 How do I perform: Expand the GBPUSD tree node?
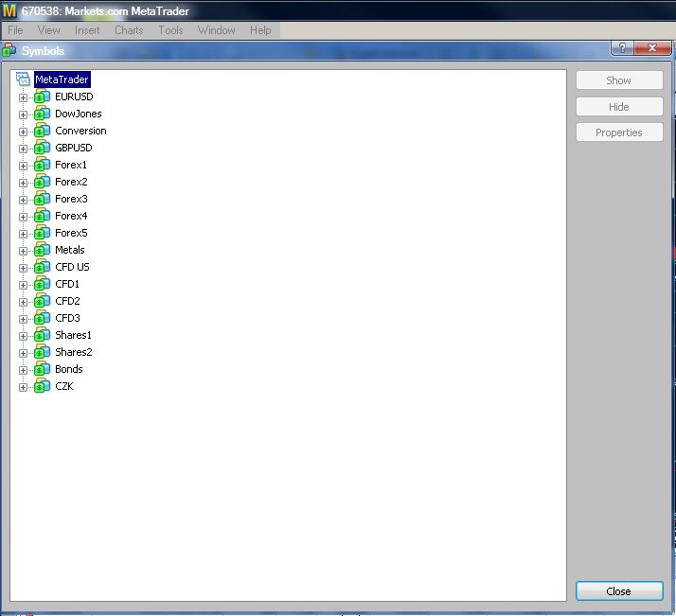[x=23, y=150]
